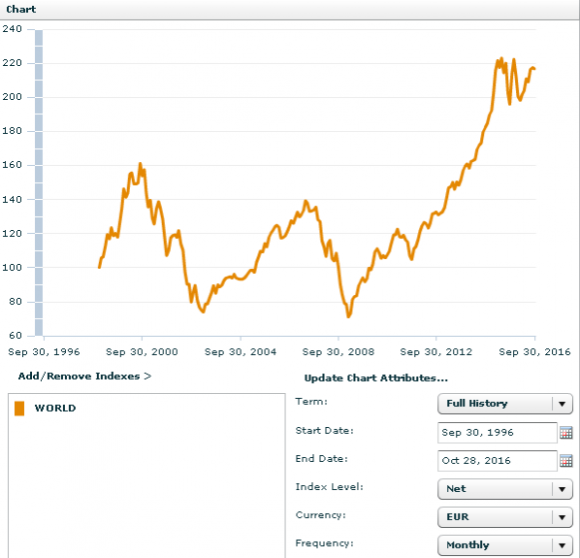
Task: Click the Start Date field Sep 30, 1996
Action: point(497,432)
